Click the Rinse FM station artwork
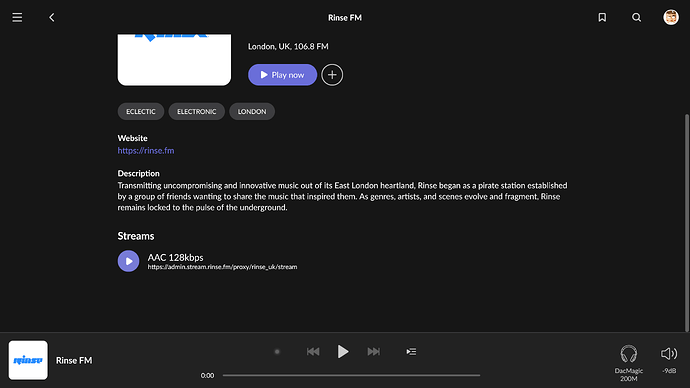The image size is (690, 388). 174,60
